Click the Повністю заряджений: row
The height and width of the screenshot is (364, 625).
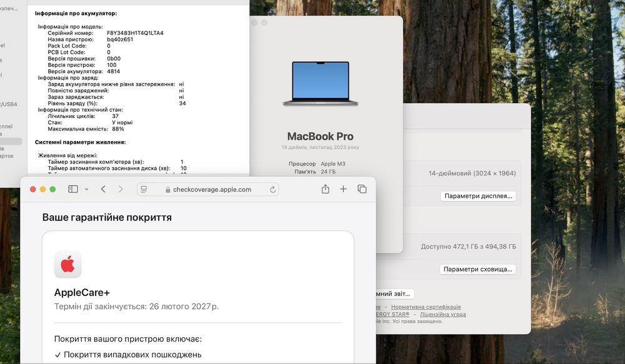[116, 91]
